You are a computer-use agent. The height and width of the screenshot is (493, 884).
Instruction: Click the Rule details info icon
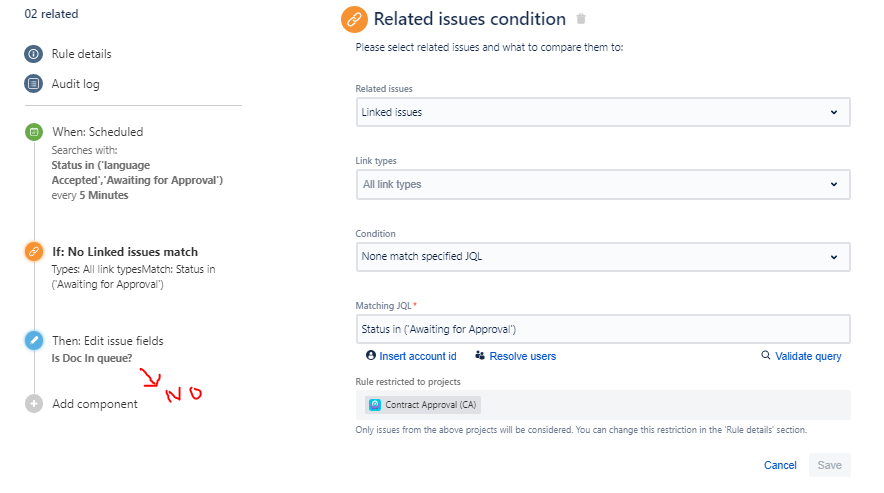(x=34, y=54)
